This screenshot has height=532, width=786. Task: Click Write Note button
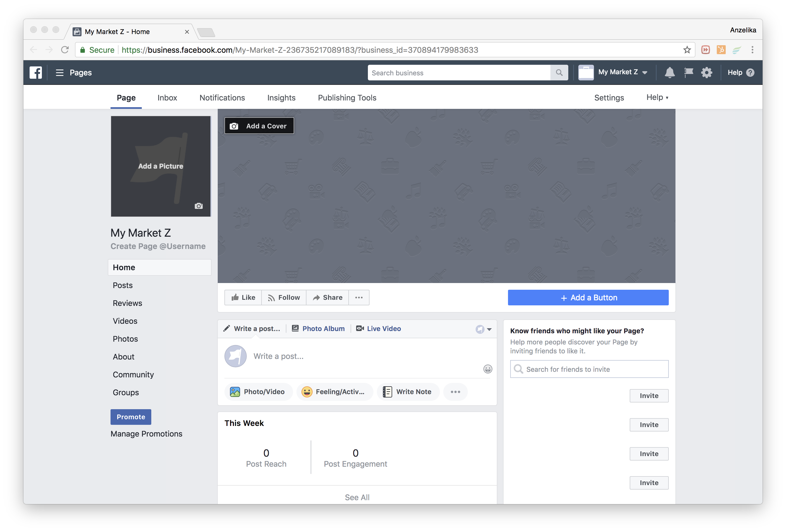coord(408,392)
